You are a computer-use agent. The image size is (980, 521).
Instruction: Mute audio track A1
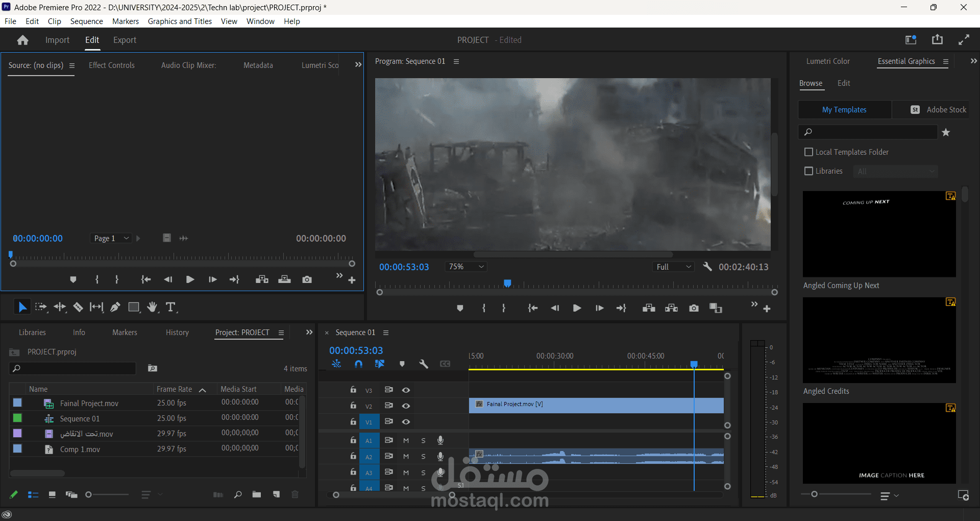pyautogui.click(x=406, y=440)
